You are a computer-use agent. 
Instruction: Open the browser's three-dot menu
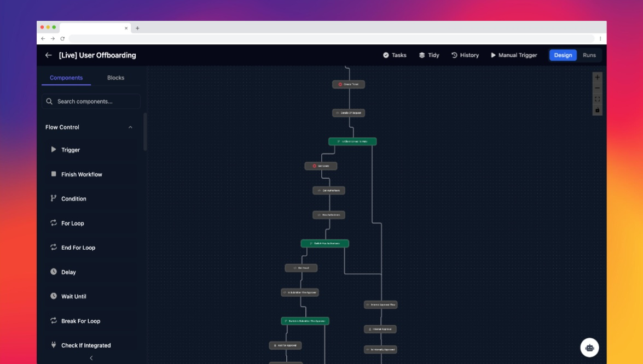pyautogui.click(x=600, y=39)
